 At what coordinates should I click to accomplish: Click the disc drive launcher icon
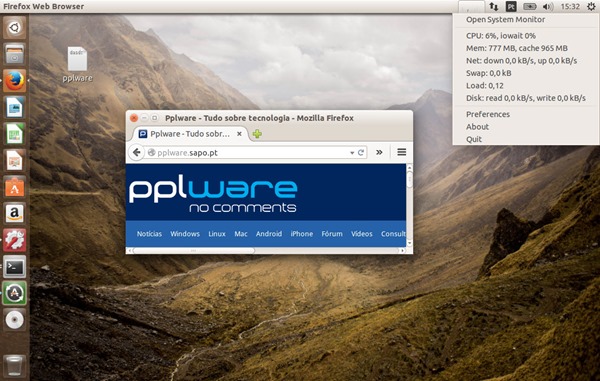pos(15,320)
